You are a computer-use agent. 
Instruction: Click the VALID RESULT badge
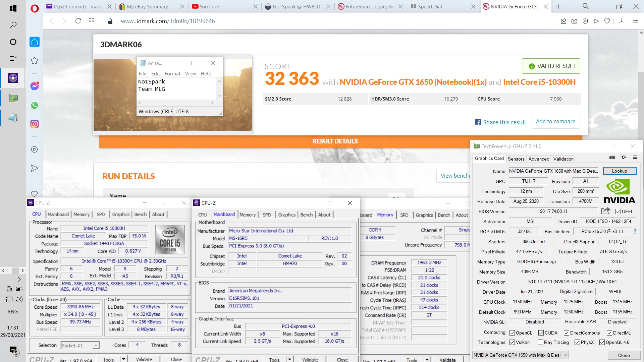click(x=551, y=66)
